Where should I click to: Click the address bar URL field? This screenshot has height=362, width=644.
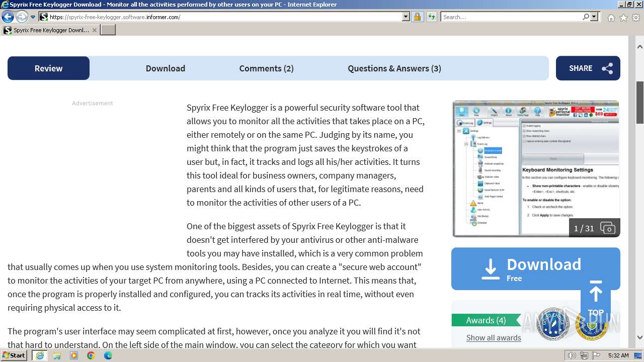225,17
